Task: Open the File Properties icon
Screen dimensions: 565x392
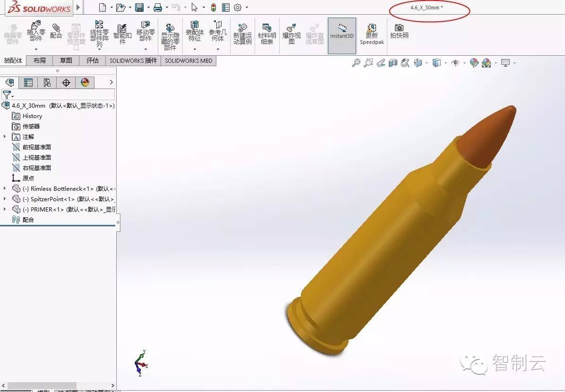Action: pos(226,7)
